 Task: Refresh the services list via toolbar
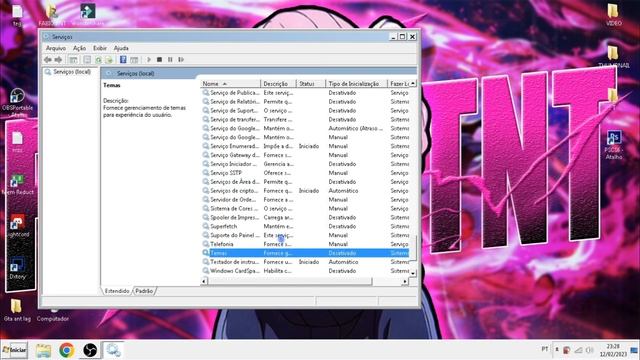tap(98, 60)
